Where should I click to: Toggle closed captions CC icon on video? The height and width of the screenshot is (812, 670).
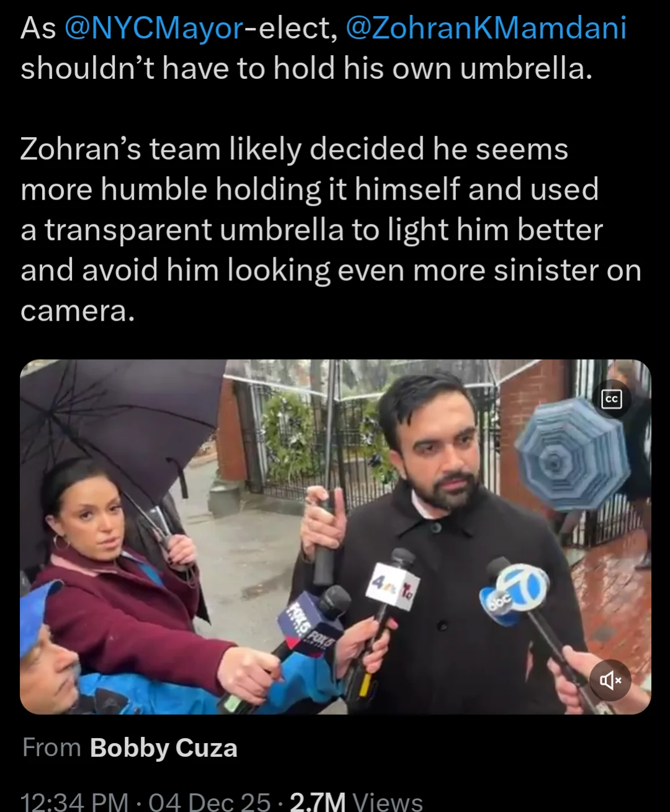coord(611,399)
